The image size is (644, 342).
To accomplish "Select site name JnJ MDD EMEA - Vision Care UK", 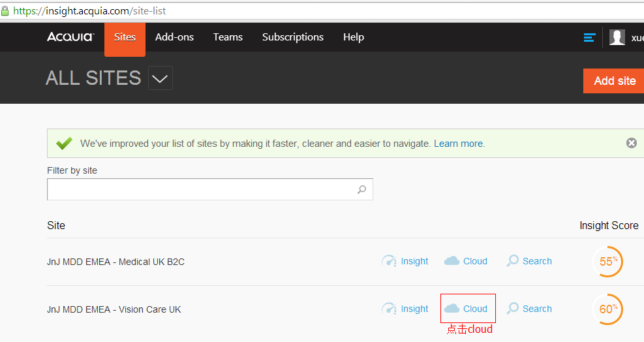I will (114, 309).
